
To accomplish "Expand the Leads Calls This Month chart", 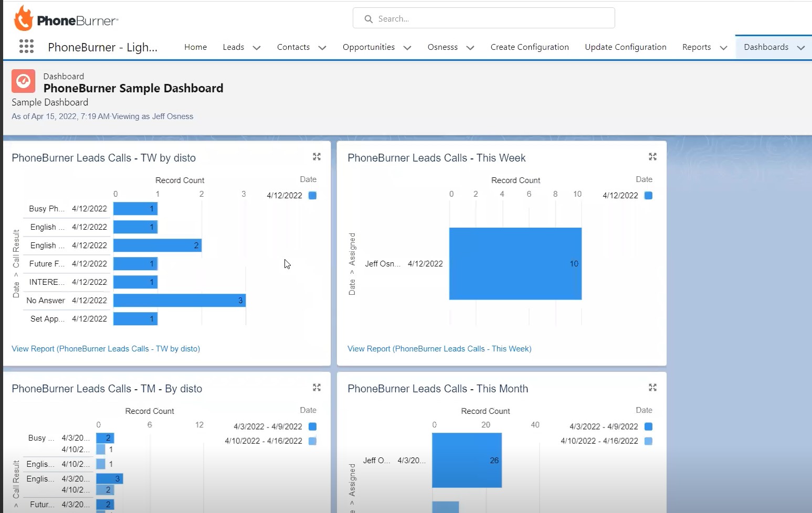I will [x=652, y=388].
